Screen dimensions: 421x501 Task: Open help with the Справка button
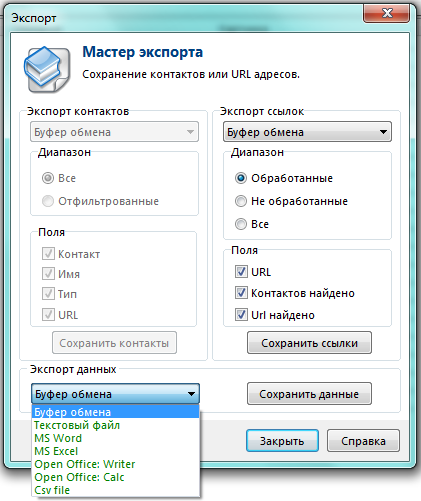tap(363, 441)
